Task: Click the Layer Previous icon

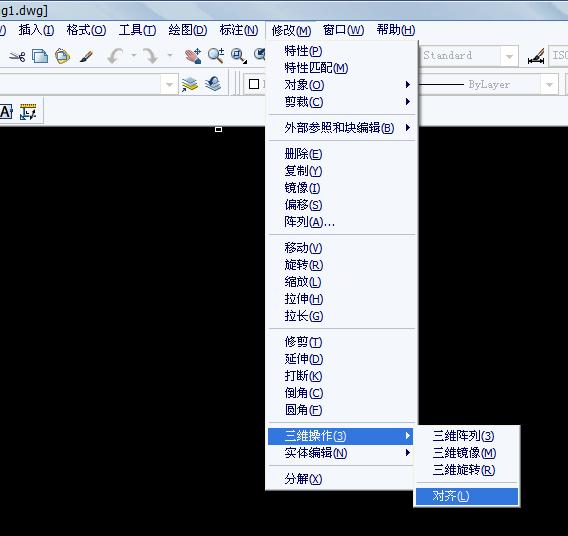Action: [213, 84]
